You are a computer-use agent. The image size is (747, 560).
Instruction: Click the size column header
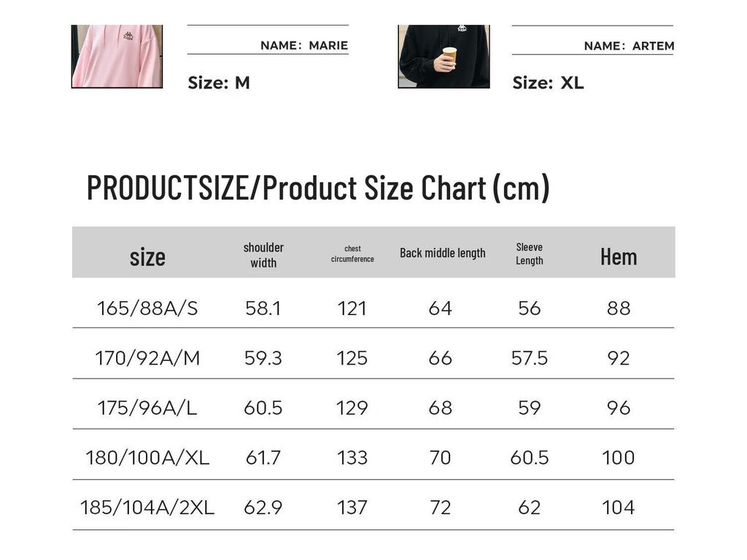(147, 257)
